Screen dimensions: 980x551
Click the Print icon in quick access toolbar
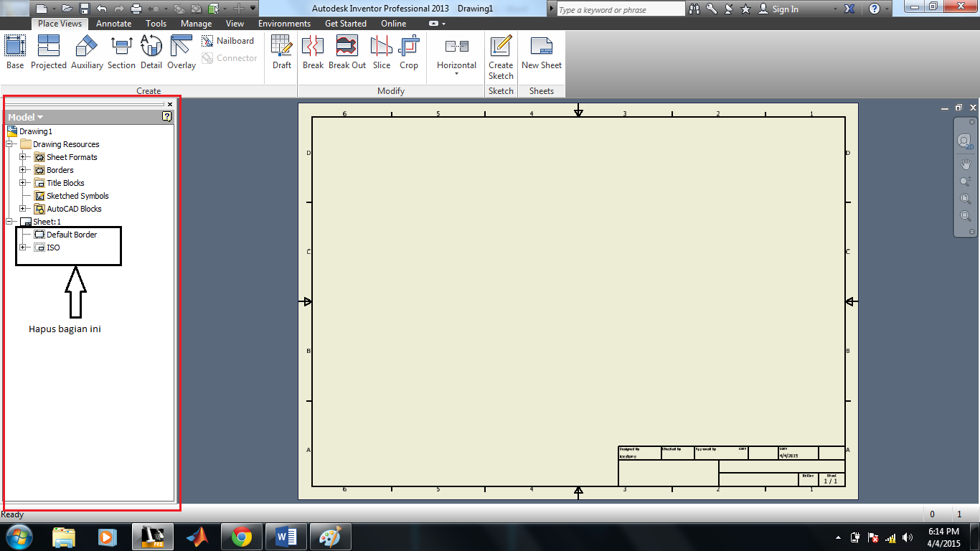[136, 9]
